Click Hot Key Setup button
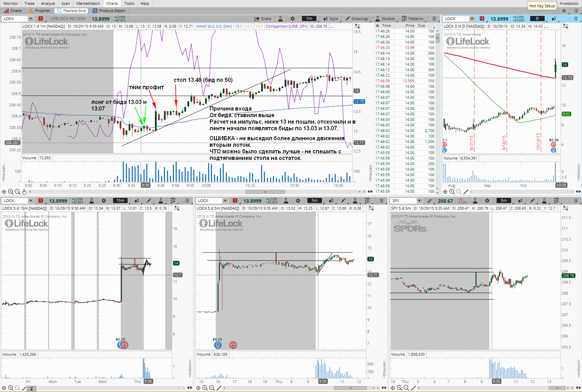Viewport: 582px width, 392px height. pyautogui.click(x=542, y=6)
